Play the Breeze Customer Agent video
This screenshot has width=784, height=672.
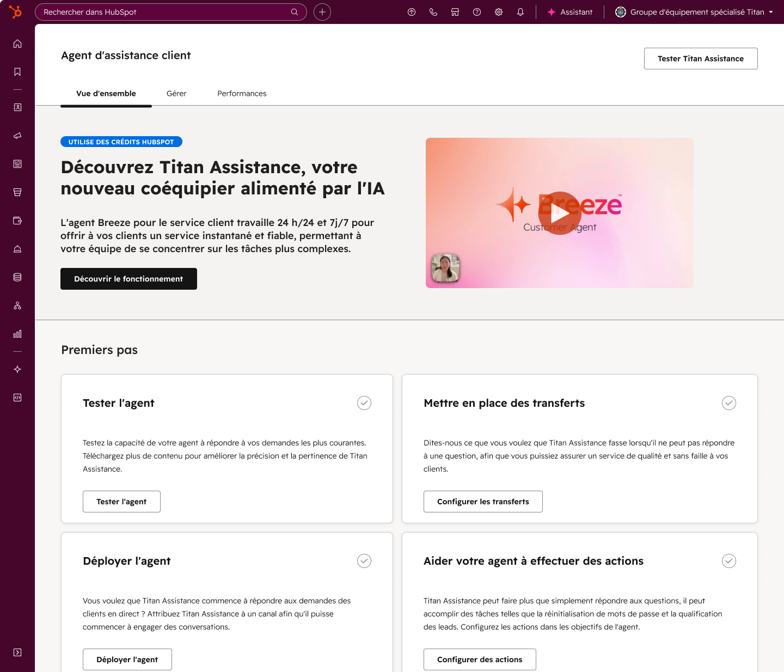(560, 213)
